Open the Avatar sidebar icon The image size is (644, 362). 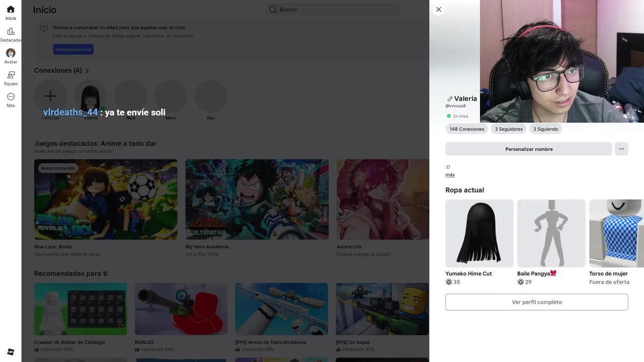pos(11,53)
